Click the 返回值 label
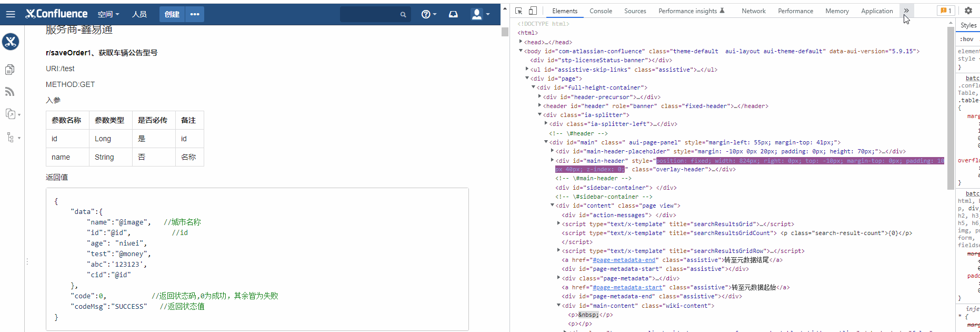 pos(57,177)
